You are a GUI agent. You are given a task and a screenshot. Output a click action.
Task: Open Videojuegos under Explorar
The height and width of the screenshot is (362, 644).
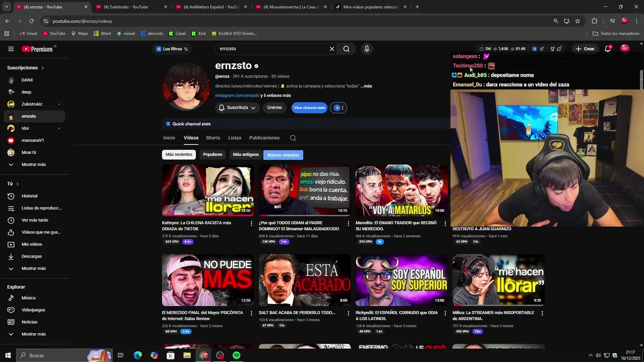point(32,310)
